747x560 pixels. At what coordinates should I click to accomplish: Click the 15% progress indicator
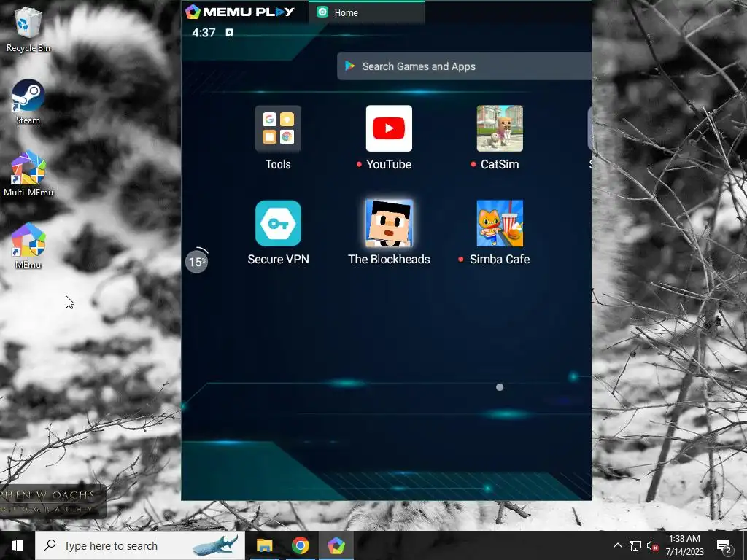197,261
